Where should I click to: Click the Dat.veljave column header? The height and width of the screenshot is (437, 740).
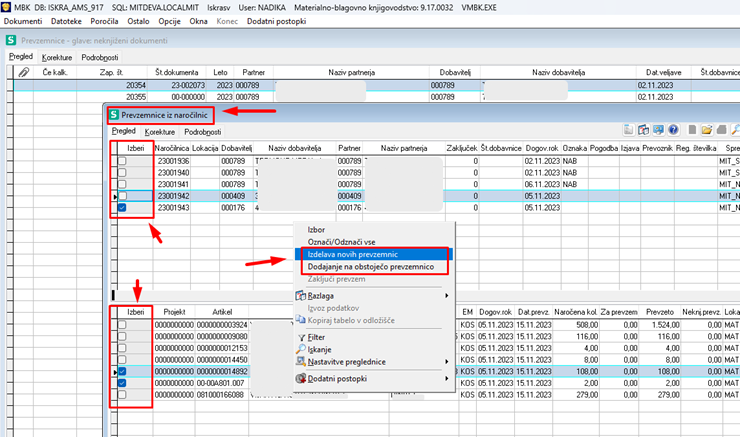tap(664, 72)
